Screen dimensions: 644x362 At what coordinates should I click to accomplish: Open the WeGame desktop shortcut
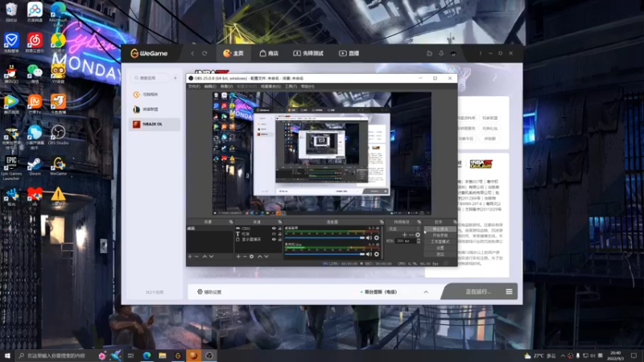58,167
